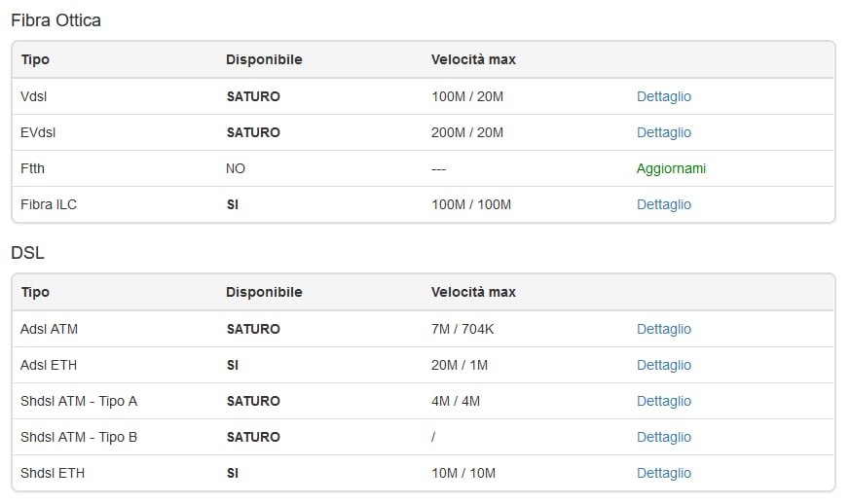The width and height of the screenshot is (850, 504).
Task: Click the DSL section heading
Action: pos(27,253)
